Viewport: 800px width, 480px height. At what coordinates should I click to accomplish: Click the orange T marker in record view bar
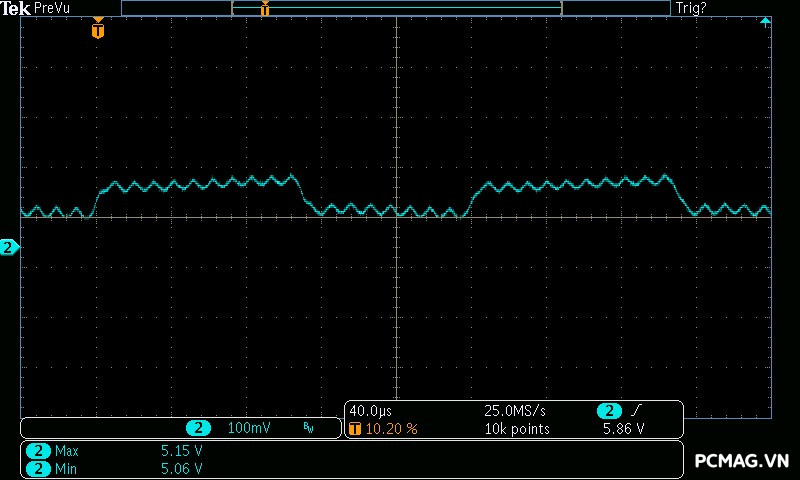pyautogui.click(x=265, y=9)
